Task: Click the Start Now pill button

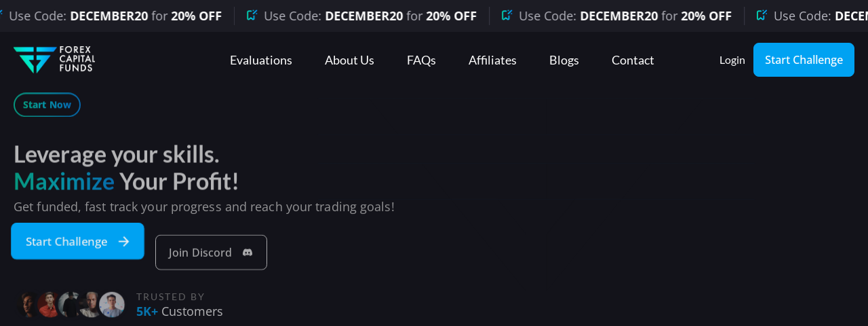Action: [x=47, y=105]
